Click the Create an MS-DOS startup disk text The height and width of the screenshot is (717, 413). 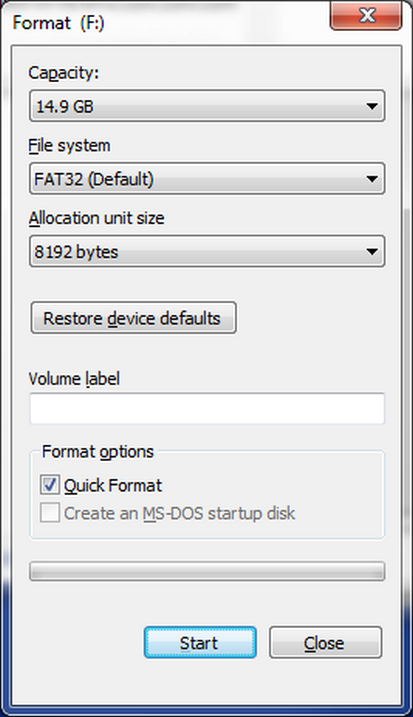point(179,514)
